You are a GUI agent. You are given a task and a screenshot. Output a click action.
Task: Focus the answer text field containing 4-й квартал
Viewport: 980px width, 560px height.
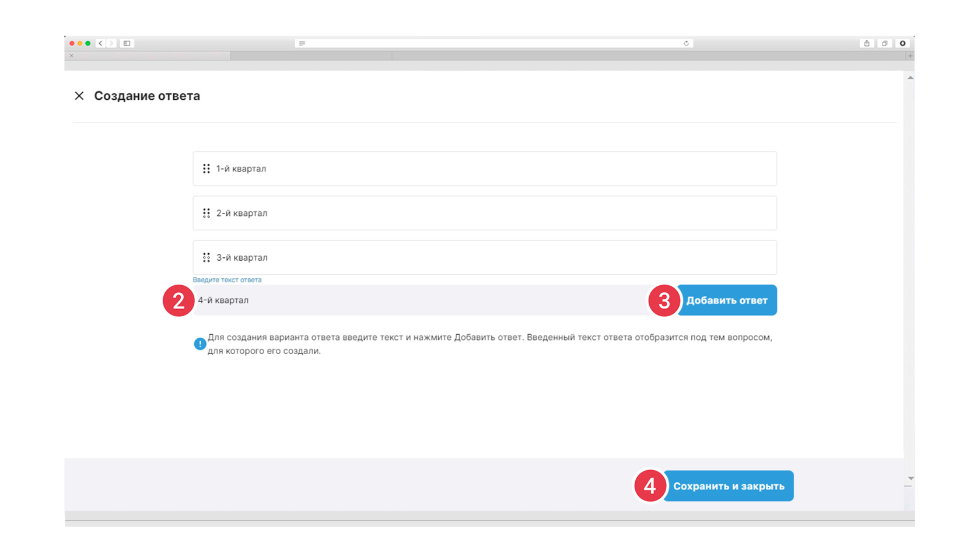point(435,300)
